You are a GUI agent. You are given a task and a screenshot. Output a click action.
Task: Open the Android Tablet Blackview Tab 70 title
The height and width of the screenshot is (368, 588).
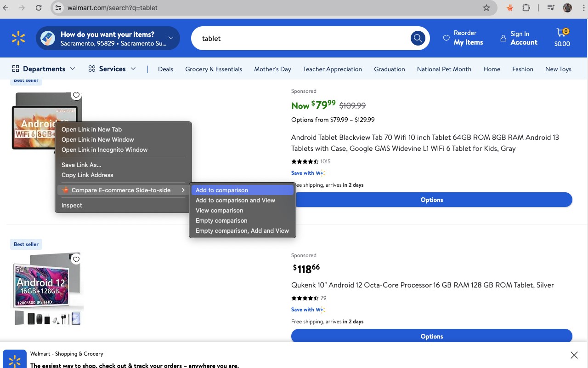(425, 143)
